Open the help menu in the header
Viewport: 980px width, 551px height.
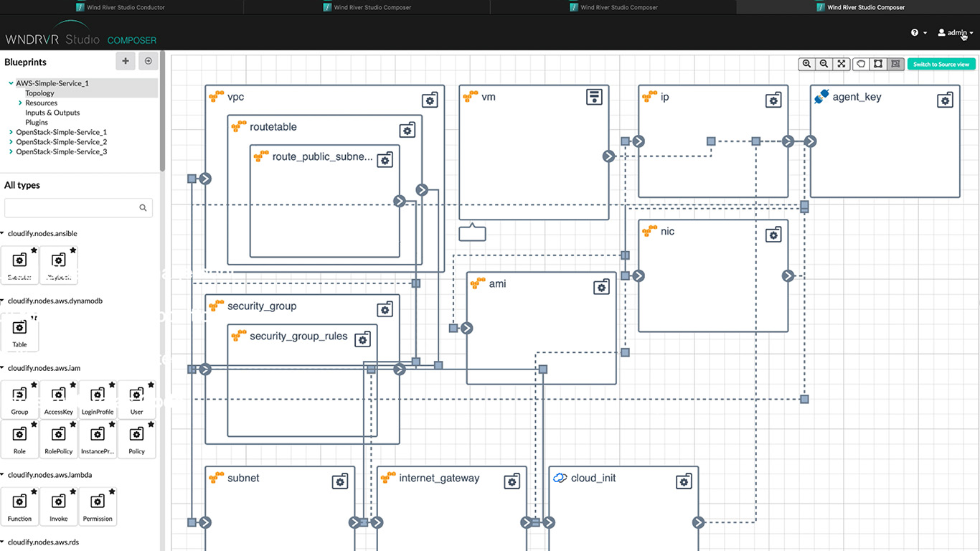[x=918, y=32]
